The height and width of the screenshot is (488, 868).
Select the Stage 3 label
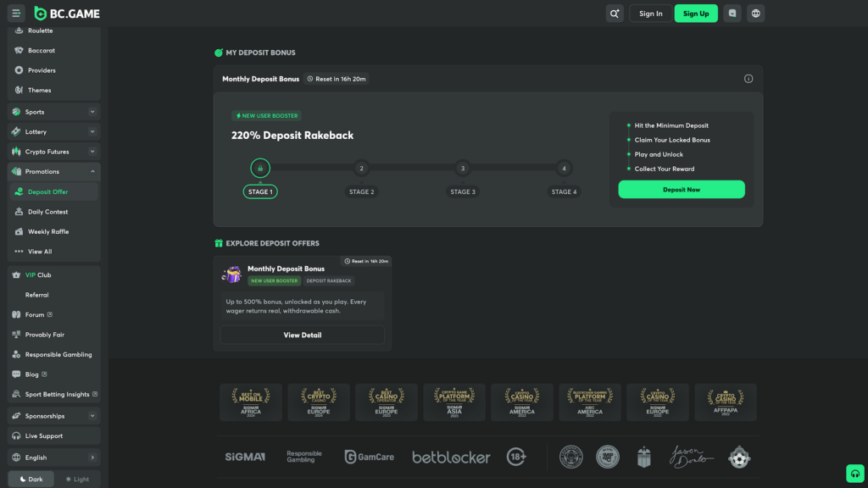coord(463,192)
